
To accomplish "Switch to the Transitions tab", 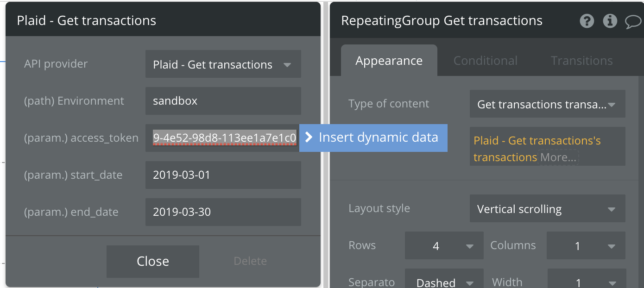I will [581, 61].
